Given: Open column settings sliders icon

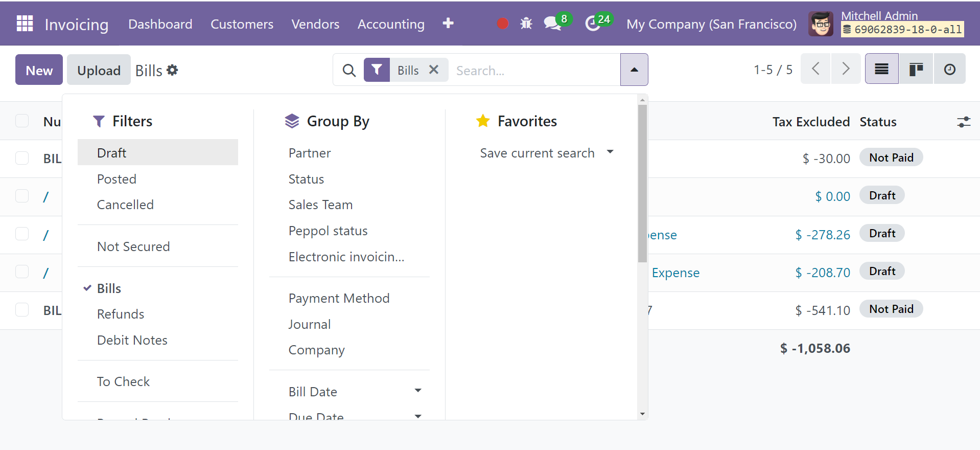Looking at the screenshot, I should pyautogui.click(x=964, y=122).
